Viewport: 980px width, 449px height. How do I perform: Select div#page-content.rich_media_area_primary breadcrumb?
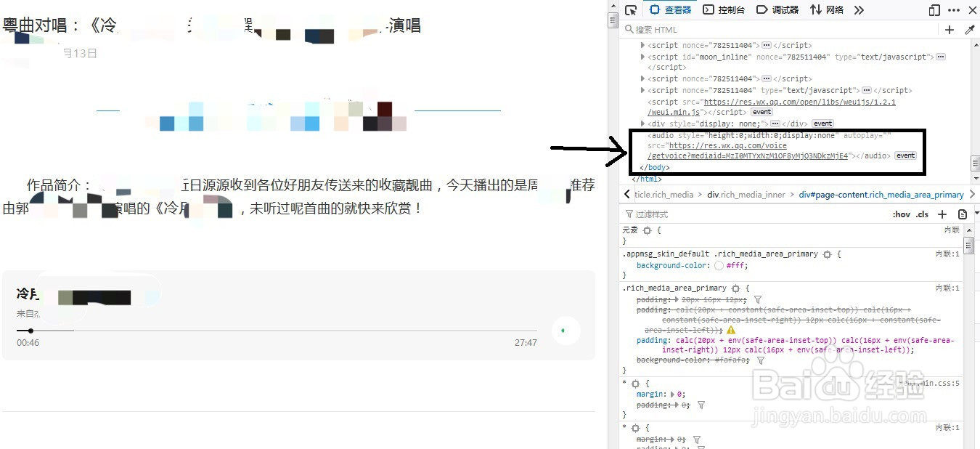pos(881,195)
